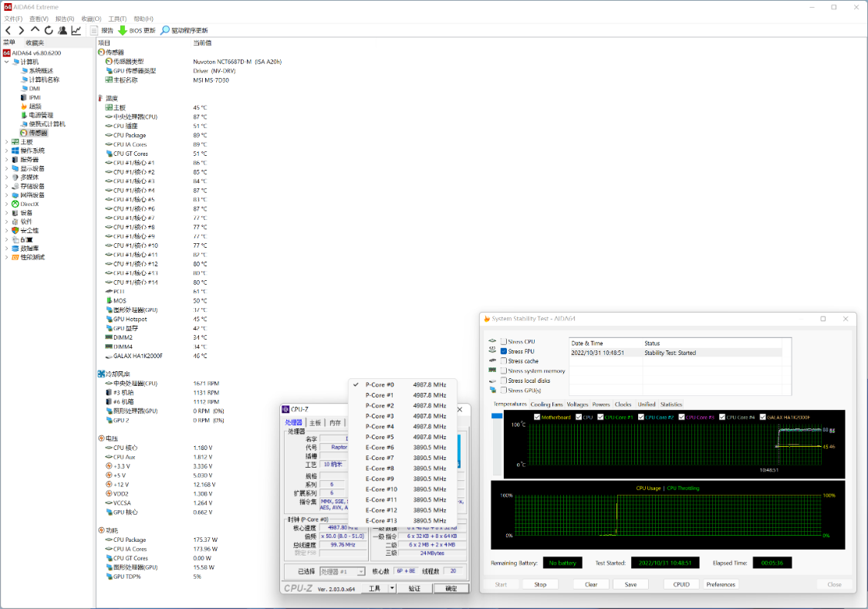Click the up-level arrow in AIDA64 toolbar
The image size is (868, 609).
pyautogui.click(x=35, y=30)
